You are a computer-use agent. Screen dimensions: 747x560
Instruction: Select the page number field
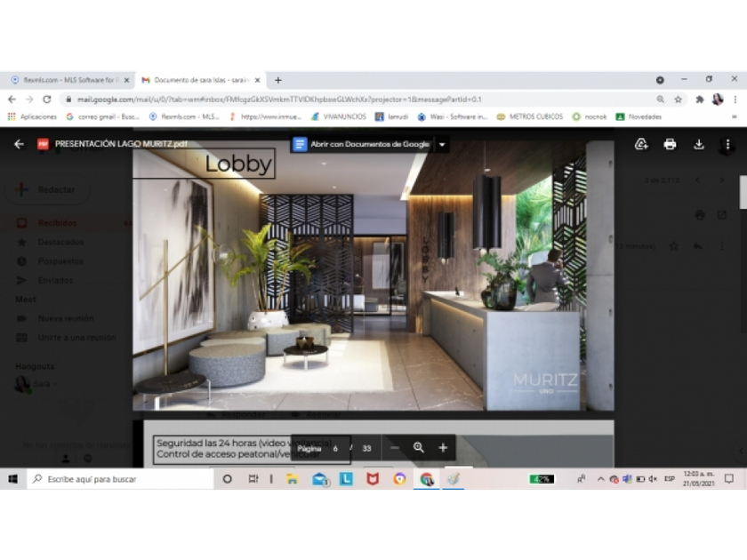[335, 448]
